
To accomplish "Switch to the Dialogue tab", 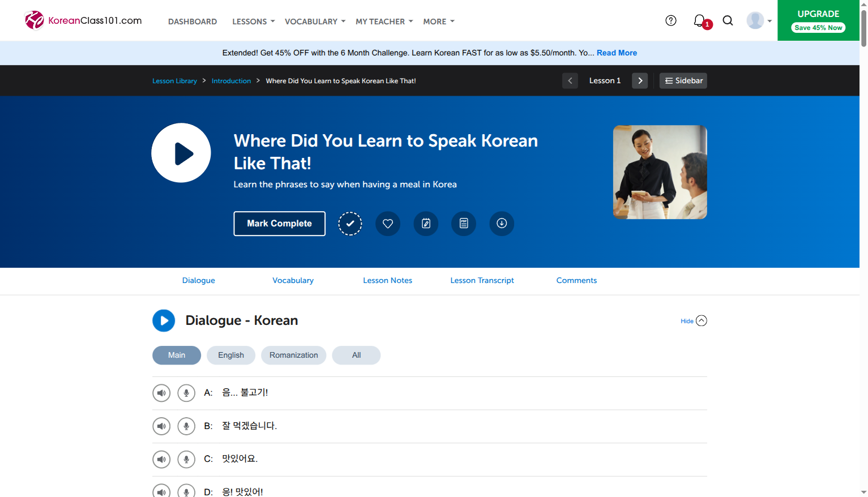I will (x=199, y=281).
